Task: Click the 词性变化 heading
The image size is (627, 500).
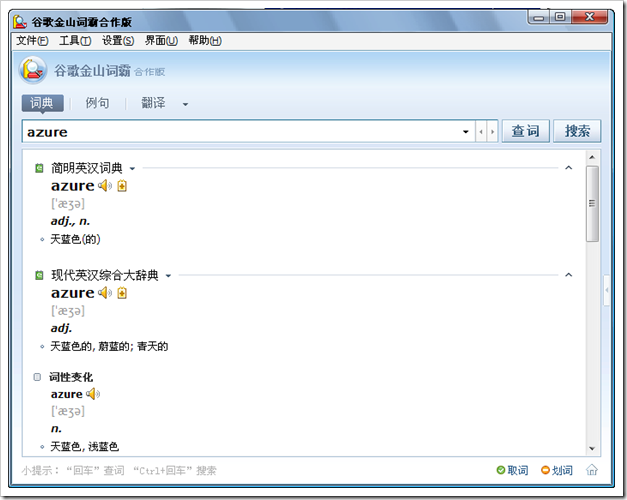Action: point(71,377)
